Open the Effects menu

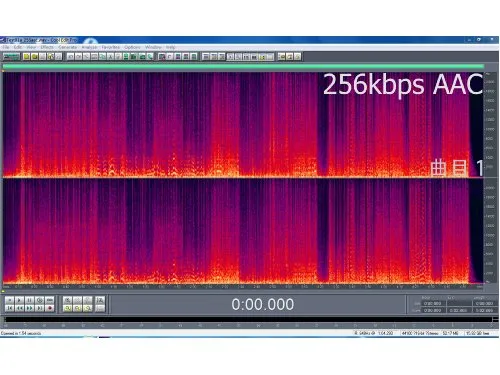(47, 47)
